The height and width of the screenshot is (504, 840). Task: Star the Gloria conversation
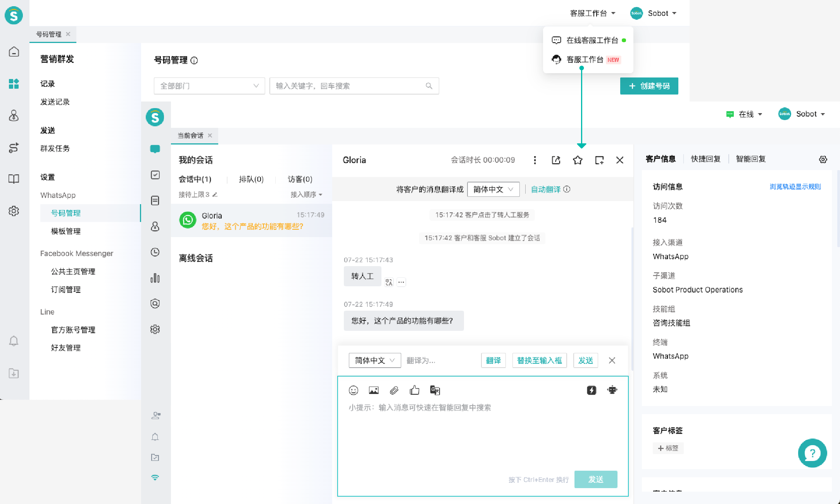coord(578,160)
